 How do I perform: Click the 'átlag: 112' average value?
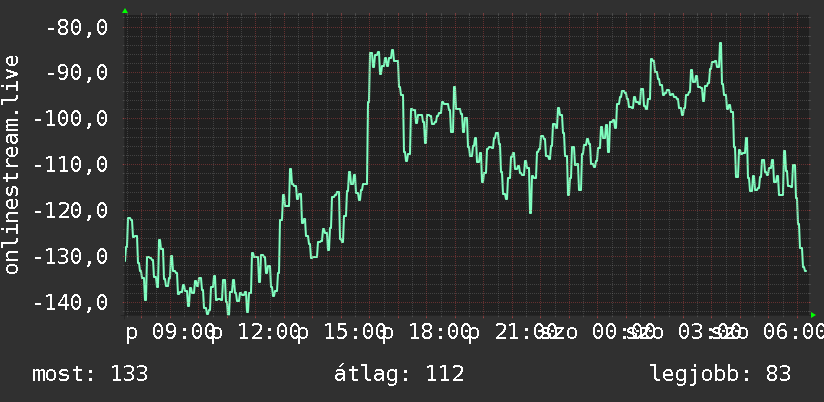point(399,374)
